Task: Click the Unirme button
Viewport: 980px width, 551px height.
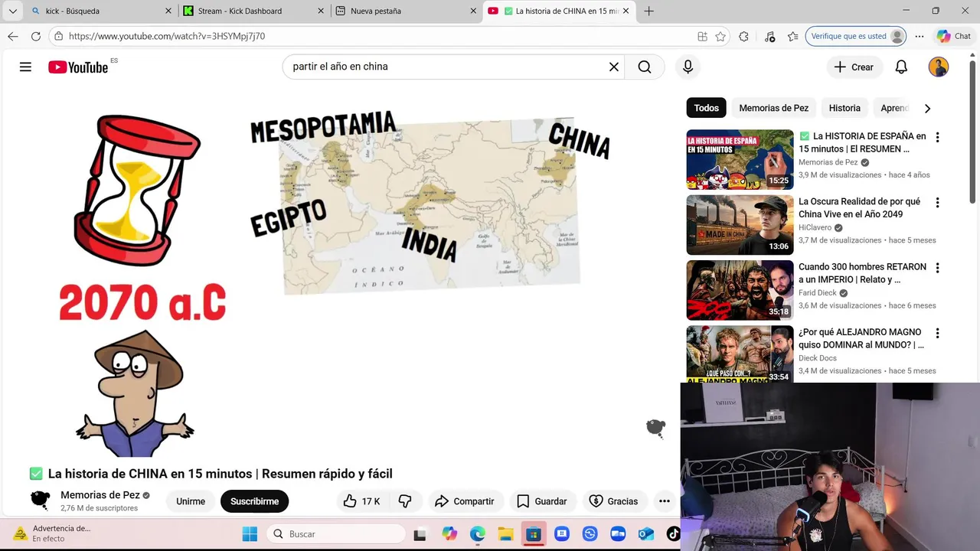Action: pos(191,501)
